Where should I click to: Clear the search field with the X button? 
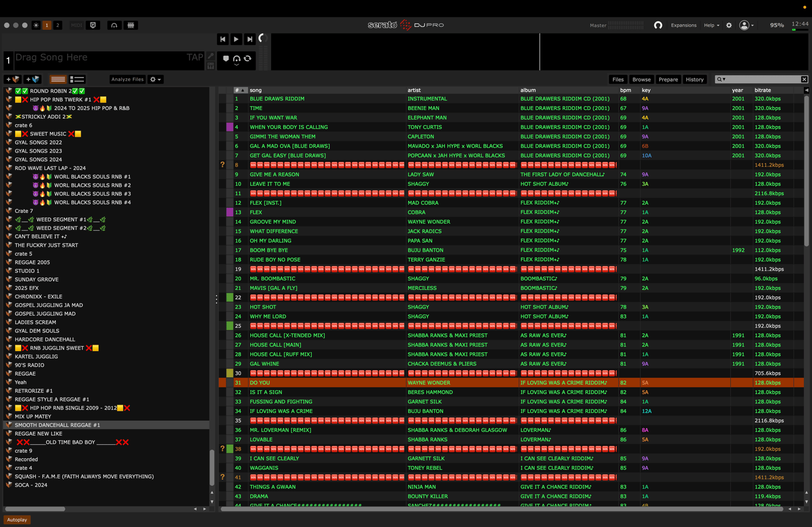coord(804,80)
